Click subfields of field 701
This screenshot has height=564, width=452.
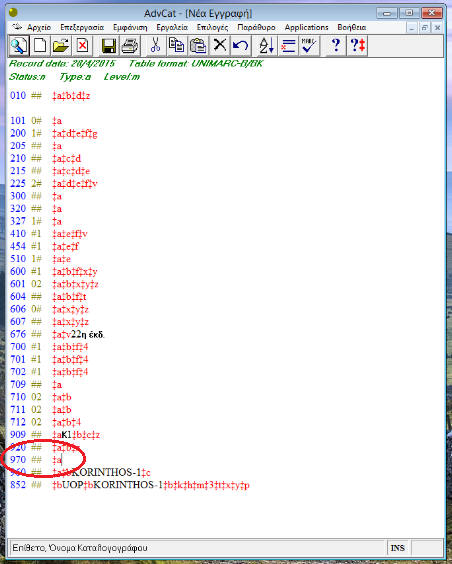click(x=70, y=359)
